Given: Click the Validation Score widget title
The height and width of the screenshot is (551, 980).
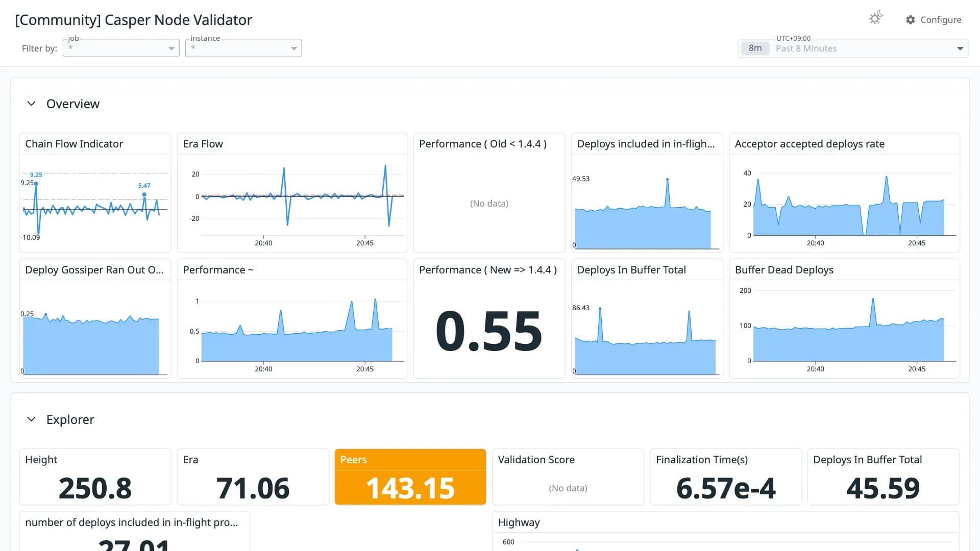Looking at the screenshot, I should pos(536,460).
